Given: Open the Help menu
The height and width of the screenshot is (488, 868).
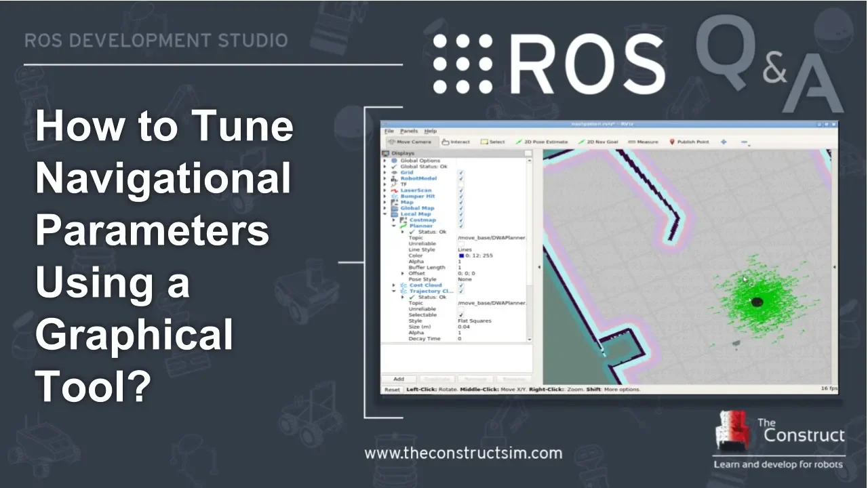Looking at the screenshot, I should point(431,131).
